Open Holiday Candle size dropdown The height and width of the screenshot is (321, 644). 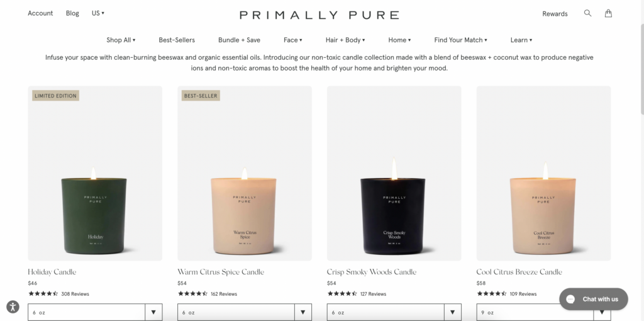coord(95,312)
